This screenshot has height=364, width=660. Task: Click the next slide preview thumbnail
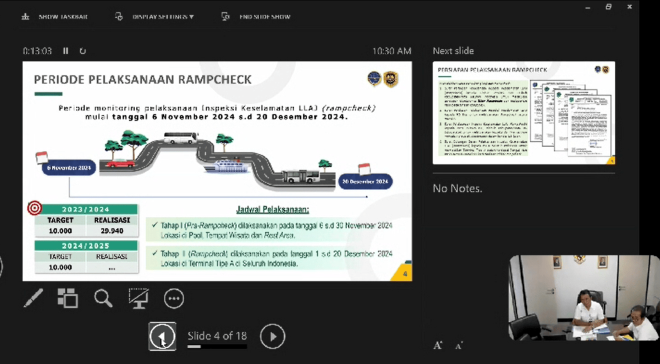coord(524,113)
